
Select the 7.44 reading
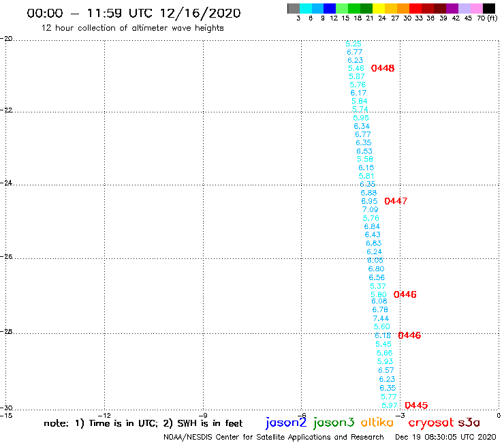[x=381, y=318]
